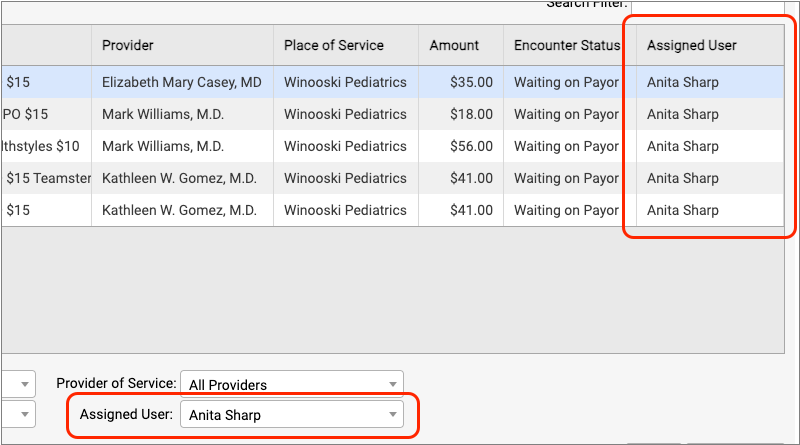Click Waiting on Payor in $56.00 row
Screen dimensions: 800x445
coord(566,146)
